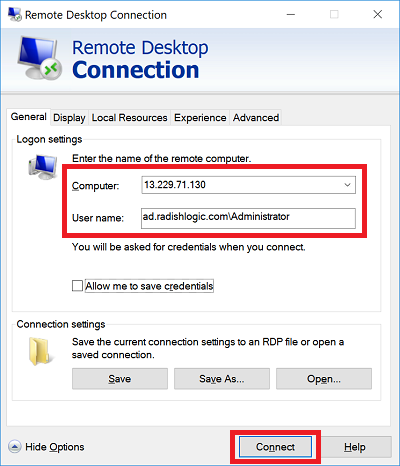The image size is (400, 466).
Task: Click the Help button
Action: (355, 447)
